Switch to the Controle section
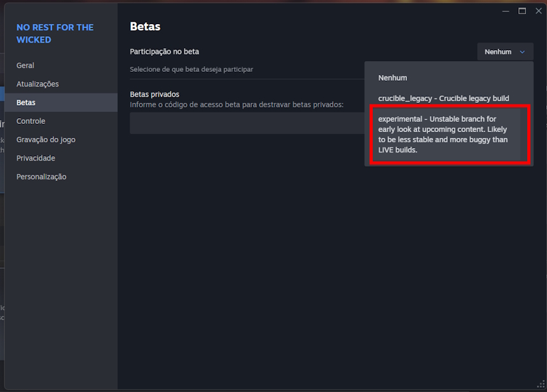The width and height of the screenshot is (547, 392). [x=31, y=121]
